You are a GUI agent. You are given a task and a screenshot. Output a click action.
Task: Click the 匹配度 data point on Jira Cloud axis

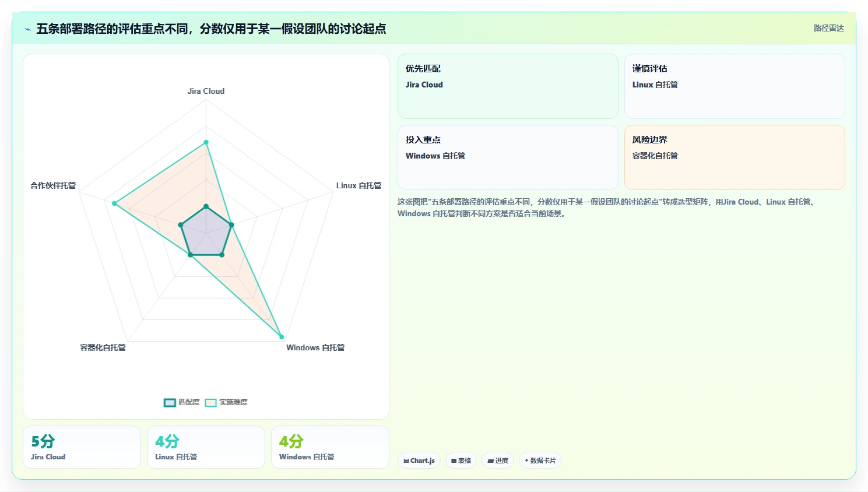point(206,206)
